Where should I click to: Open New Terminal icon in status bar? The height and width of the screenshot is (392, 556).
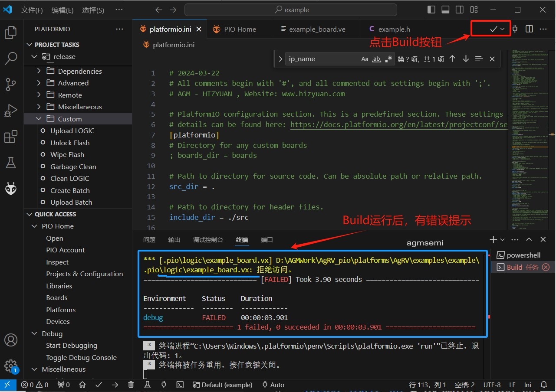point(180,385)
